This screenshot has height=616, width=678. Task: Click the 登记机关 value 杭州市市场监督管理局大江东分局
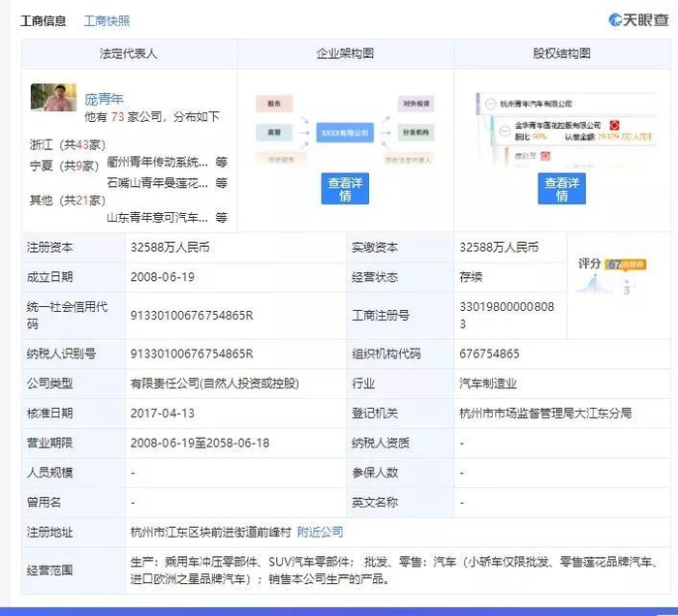pos(545,413)
